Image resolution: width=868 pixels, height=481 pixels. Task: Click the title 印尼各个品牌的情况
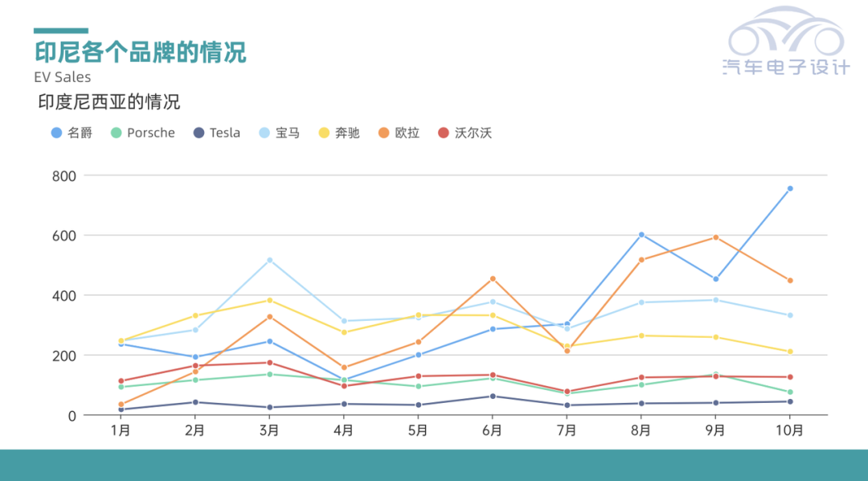[141, 52]
